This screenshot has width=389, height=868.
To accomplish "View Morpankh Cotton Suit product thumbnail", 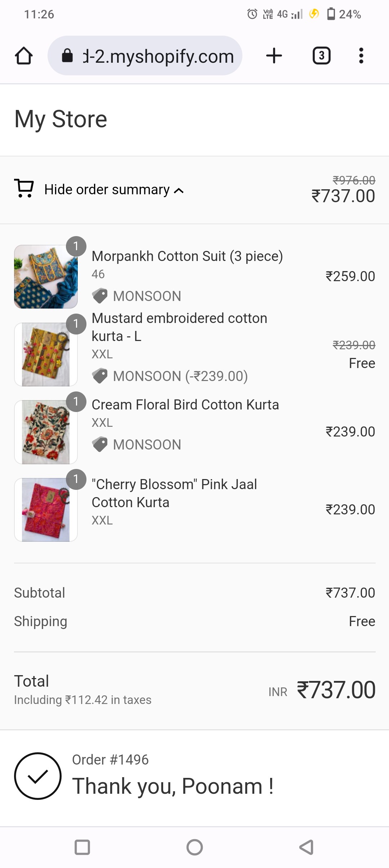I will point(46,277).
